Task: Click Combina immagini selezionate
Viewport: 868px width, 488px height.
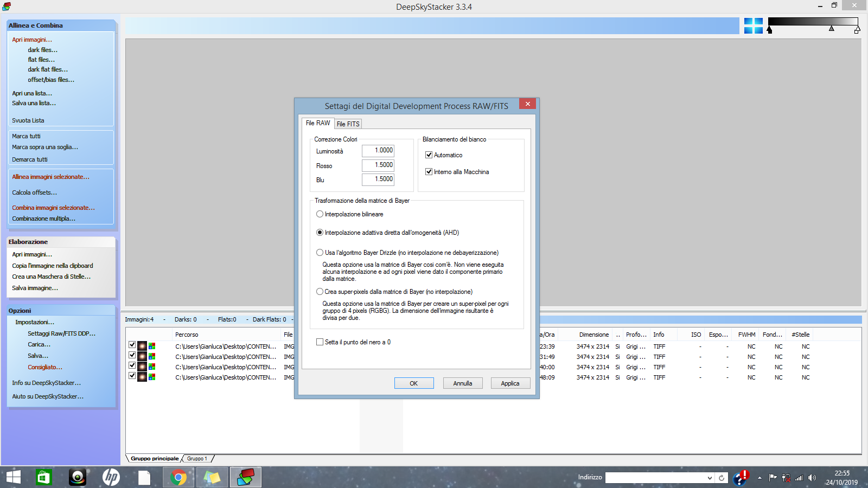Action: (53, 208)
